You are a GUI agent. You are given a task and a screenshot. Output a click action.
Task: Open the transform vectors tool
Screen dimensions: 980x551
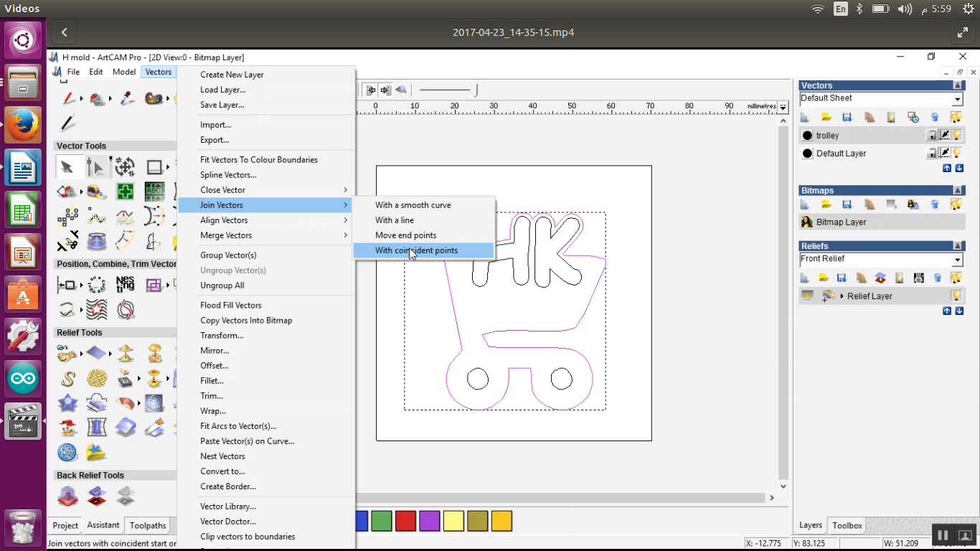pos(125,167)
